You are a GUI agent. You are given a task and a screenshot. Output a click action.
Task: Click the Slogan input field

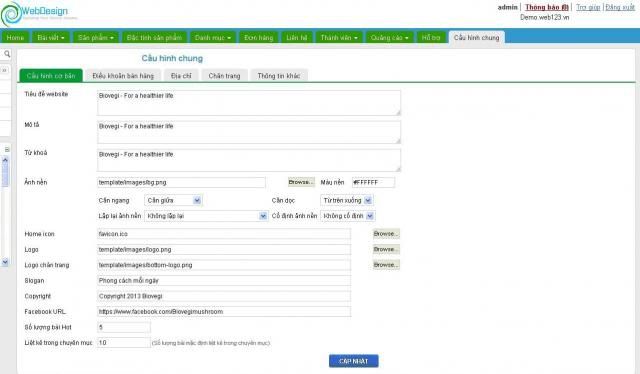(224, 280)
